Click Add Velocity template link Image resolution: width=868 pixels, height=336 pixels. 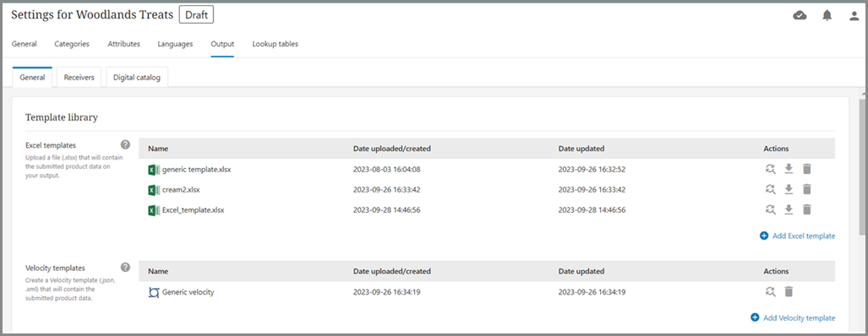coord(793,317)
